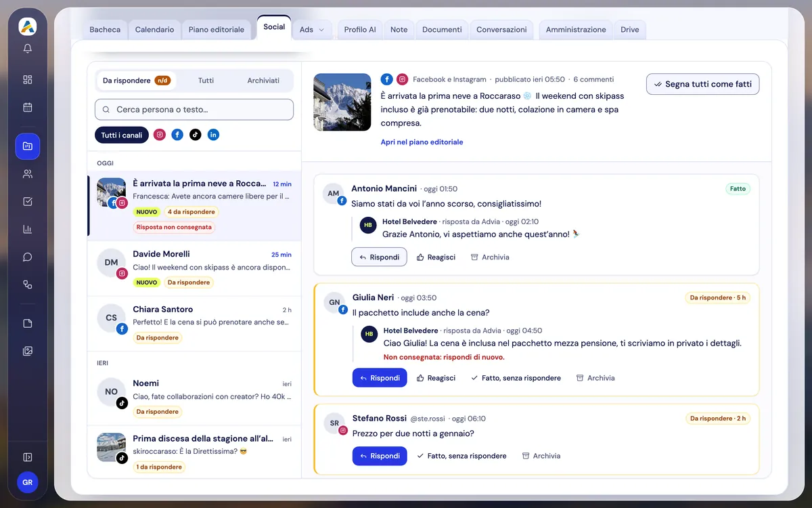The height and width of the screenshot is (508, 812).
Task: Click Reagisci under Antonio Mancini's comment
Action: click(436, 257)
